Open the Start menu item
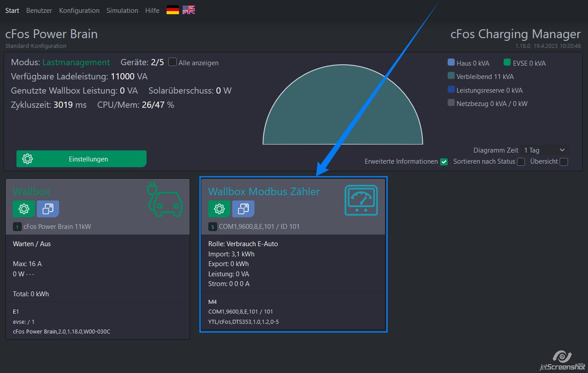This screenshot has width=588, height=373. click(x=12, y=10)
